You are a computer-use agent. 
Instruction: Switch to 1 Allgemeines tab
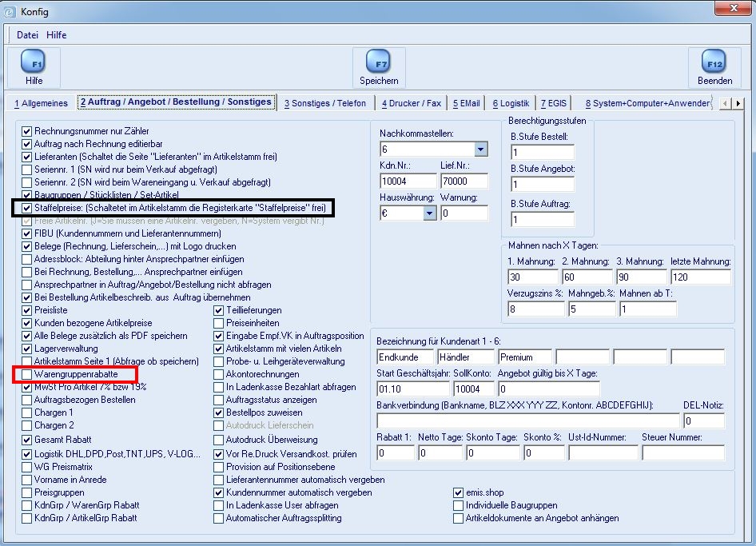[x=41, y=103]
